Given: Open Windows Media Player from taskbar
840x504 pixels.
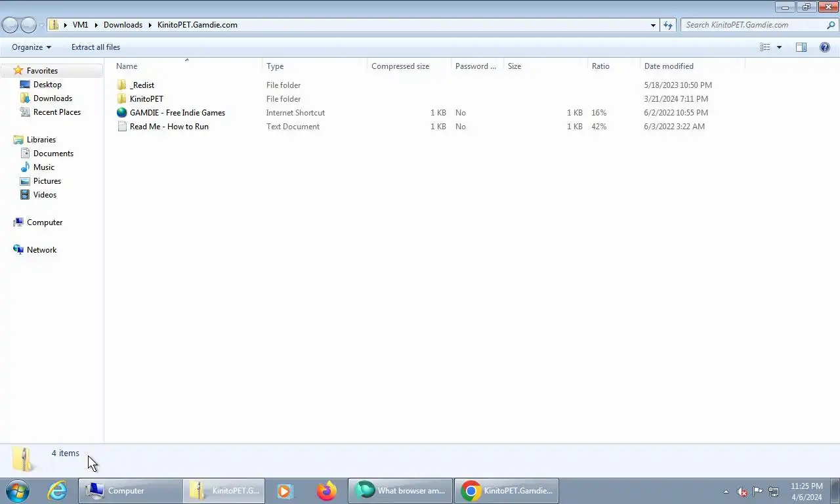Looking at the screenshot, I should coord(285,491).
